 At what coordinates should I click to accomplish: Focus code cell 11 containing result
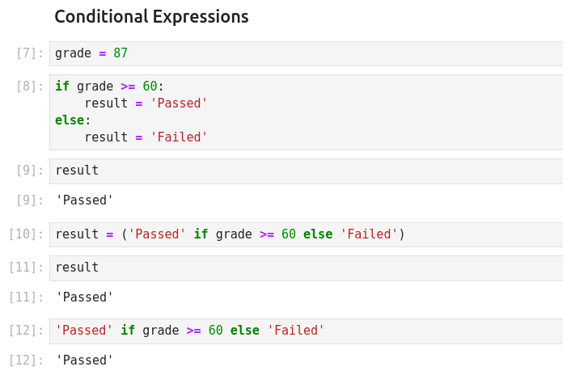point(307,268)
